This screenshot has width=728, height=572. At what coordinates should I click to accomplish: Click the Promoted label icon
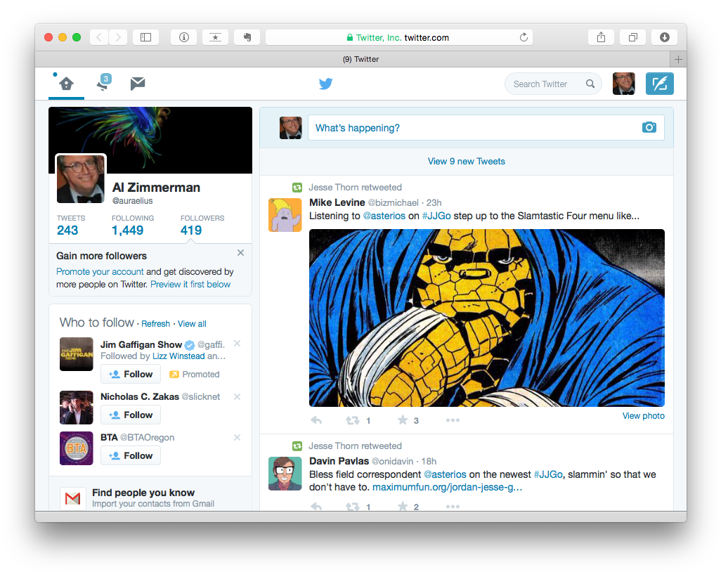(174, 375)
